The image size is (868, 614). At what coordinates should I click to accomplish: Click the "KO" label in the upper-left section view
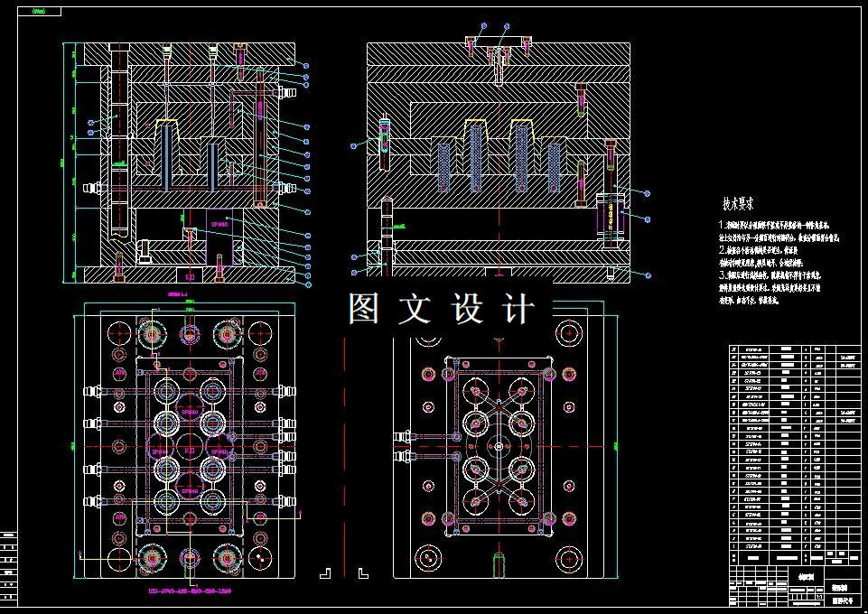(x=190, y=275)
